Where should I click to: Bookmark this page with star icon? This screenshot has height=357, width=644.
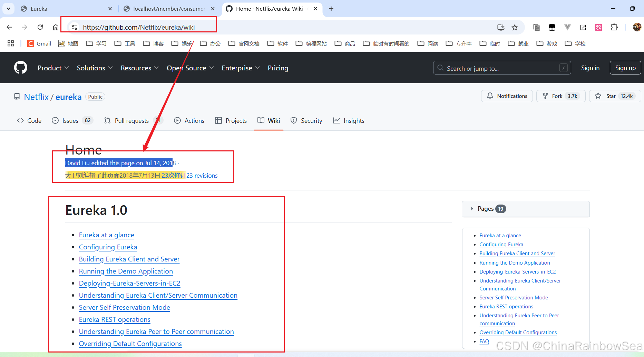[x=515, y=27]
